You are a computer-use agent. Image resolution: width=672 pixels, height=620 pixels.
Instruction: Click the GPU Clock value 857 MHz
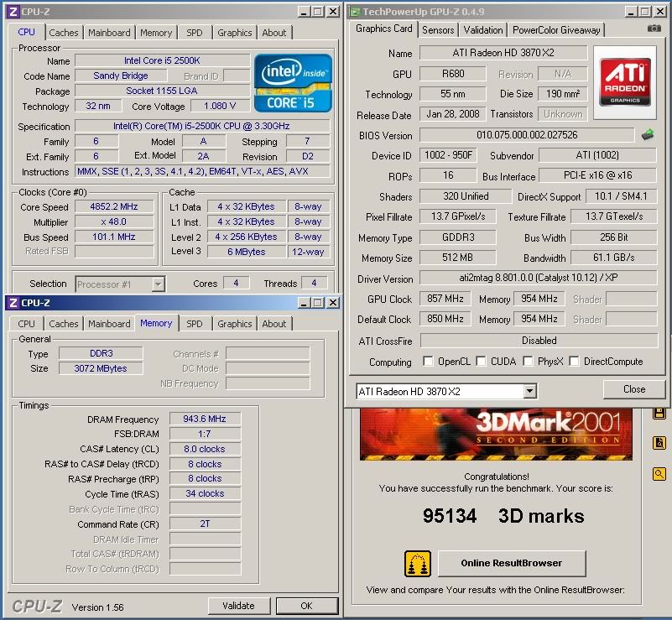pyautogui.click(x=445, y=299)
